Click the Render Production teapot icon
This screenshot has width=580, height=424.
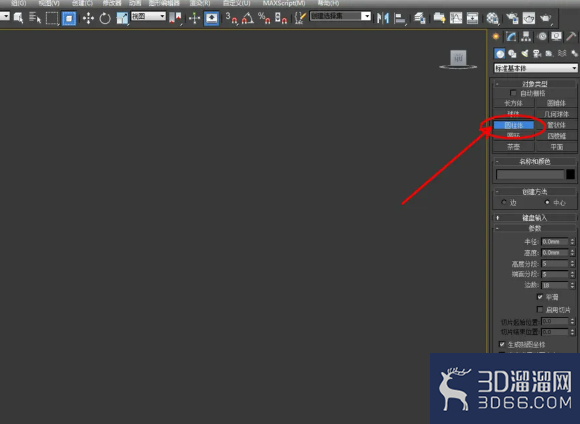[x=546, y=18]
